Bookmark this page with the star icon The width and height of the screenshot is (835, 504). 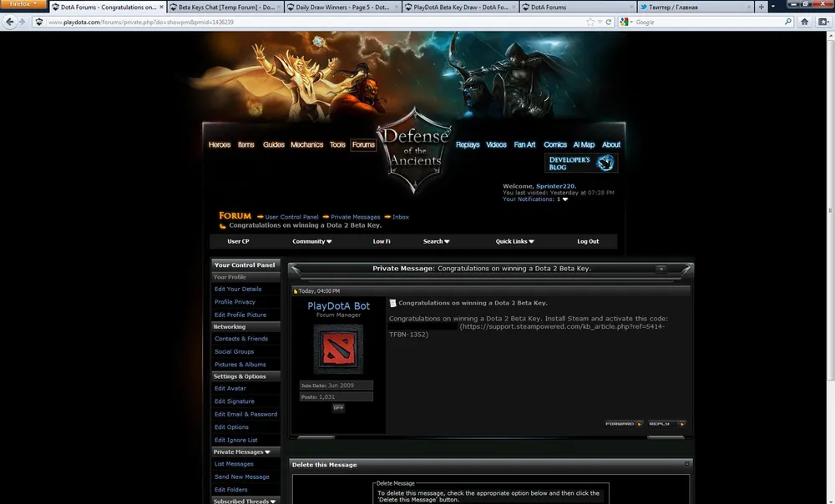(590, 22)
